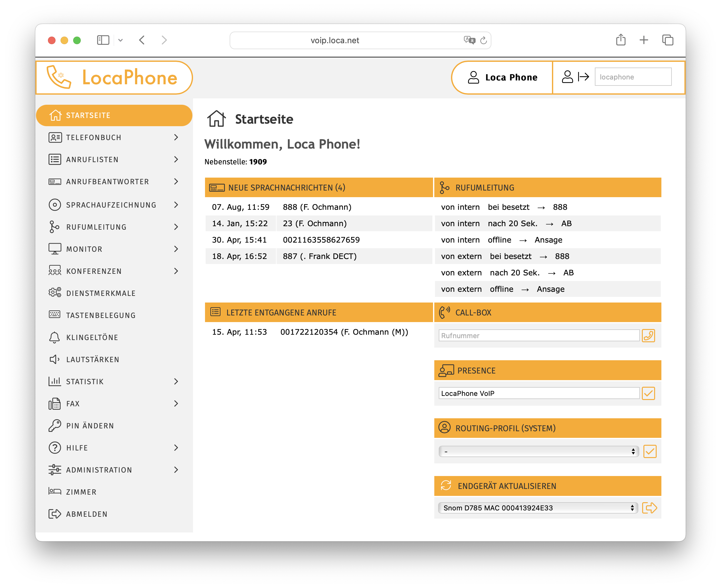Screen dimensions: 721x588
Task: Apply the Routing-Profil with the checkmark button
Action: pos(649,451)
